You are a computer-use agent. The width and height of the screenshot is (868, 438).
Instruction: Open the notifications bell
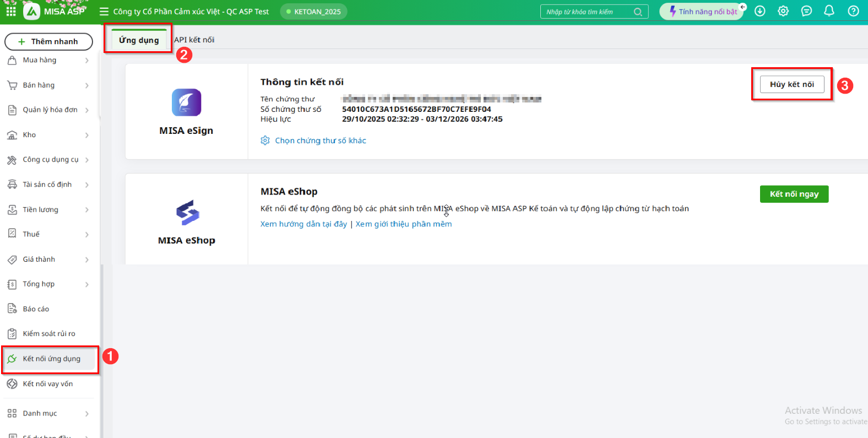(x=829, y=11)
